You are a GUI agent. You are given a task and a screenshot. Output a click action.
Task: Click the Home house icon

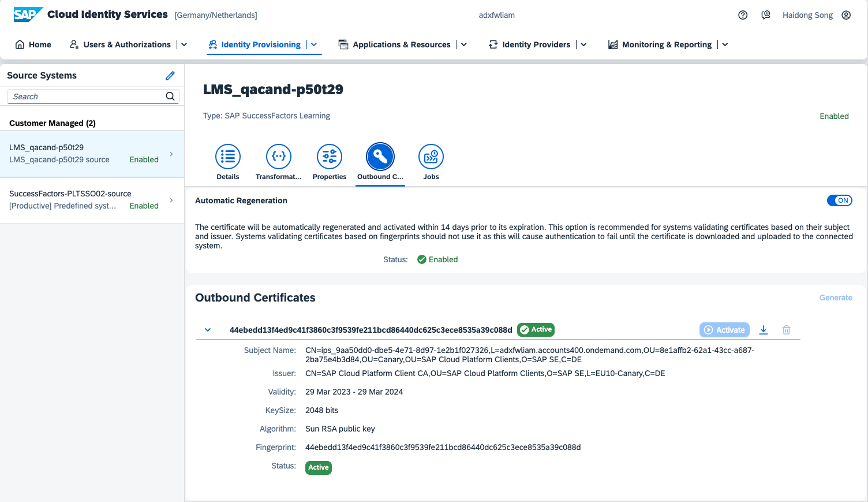(x=20, y=44)
